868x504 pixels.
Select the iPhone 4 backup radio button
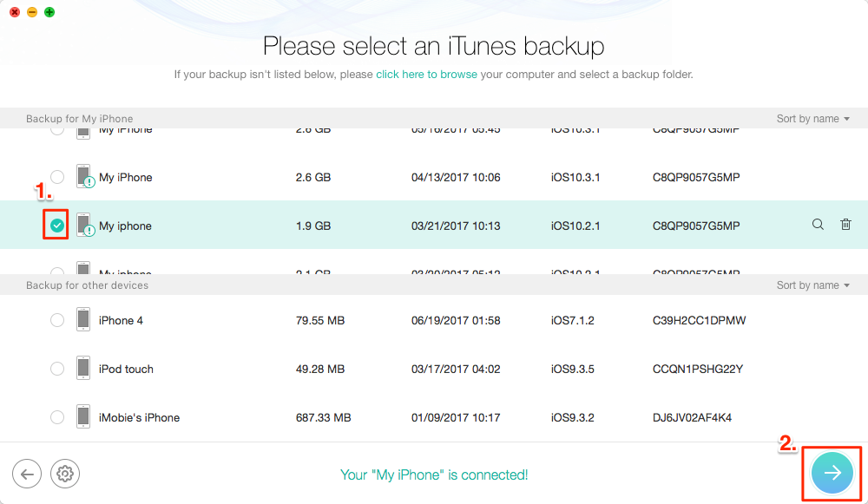pos(57,320)
